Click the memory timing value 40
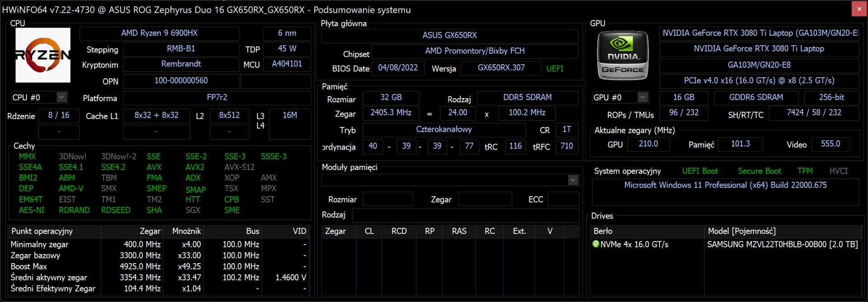The height and width of the screenshot is (302, 868). [x=373, y=146]
